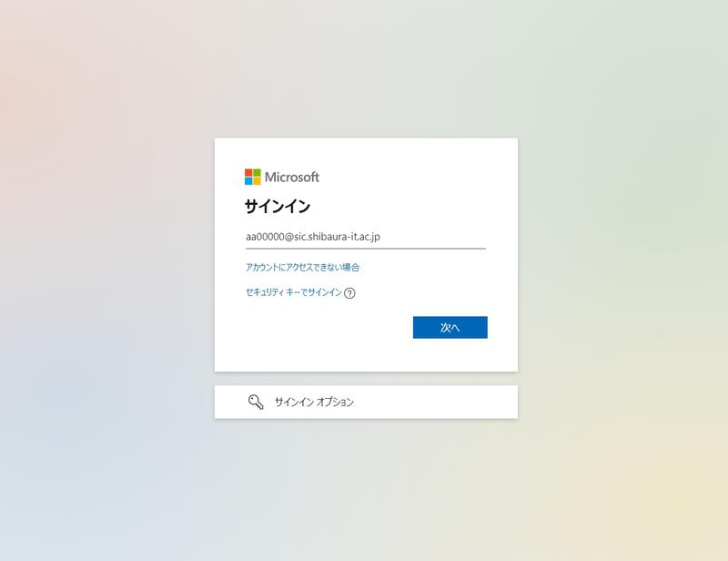Open the サインイン オプション text label
Image resolution: width=728 pixels, height=561 pixels.
[x=314, y=402]
